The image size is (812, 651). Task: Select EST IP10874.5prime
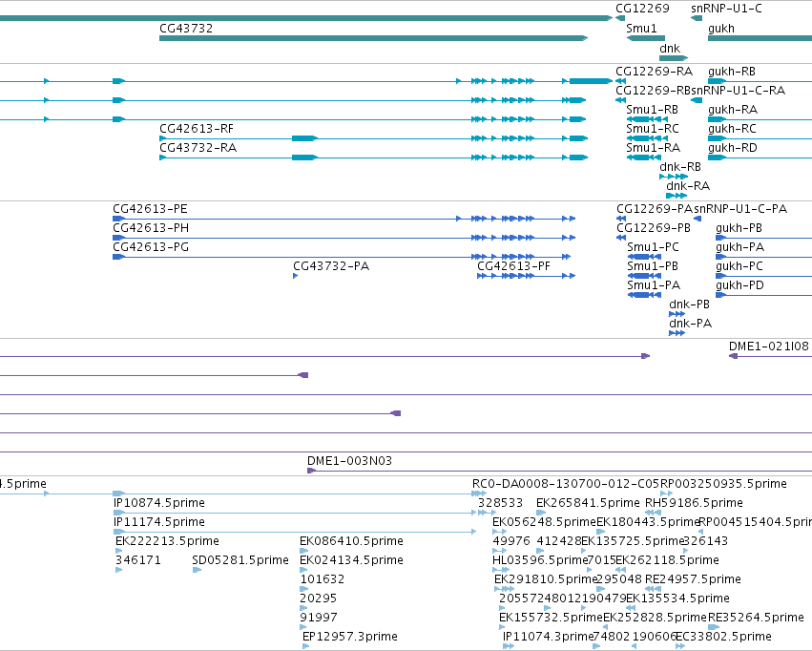[x=159, y=503]
